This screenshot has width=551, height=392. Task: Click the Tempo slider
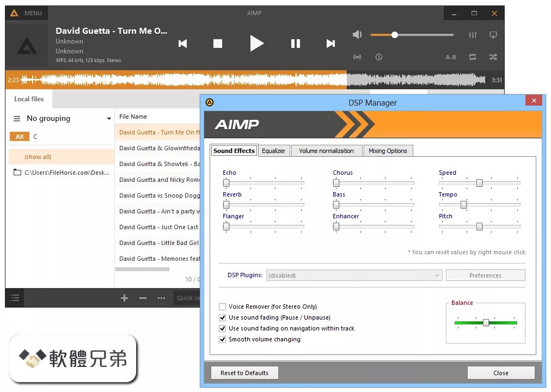click(480, 205)
